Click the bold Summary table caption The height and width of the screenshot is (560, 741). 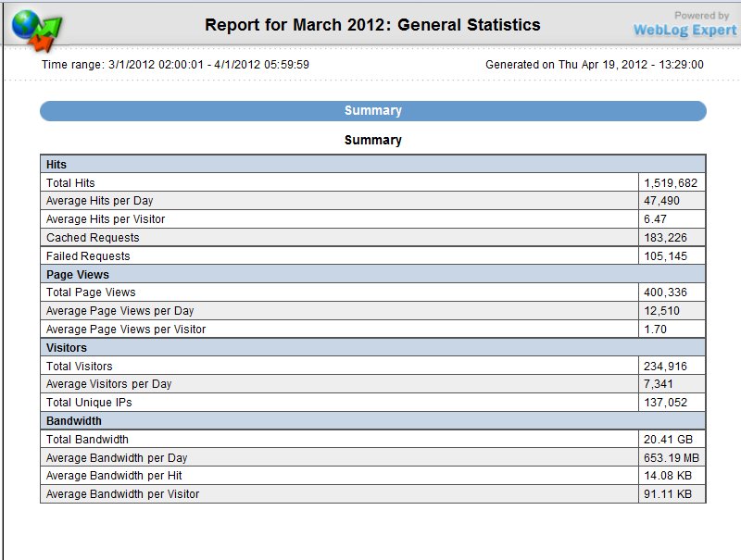tap(373, 140)
